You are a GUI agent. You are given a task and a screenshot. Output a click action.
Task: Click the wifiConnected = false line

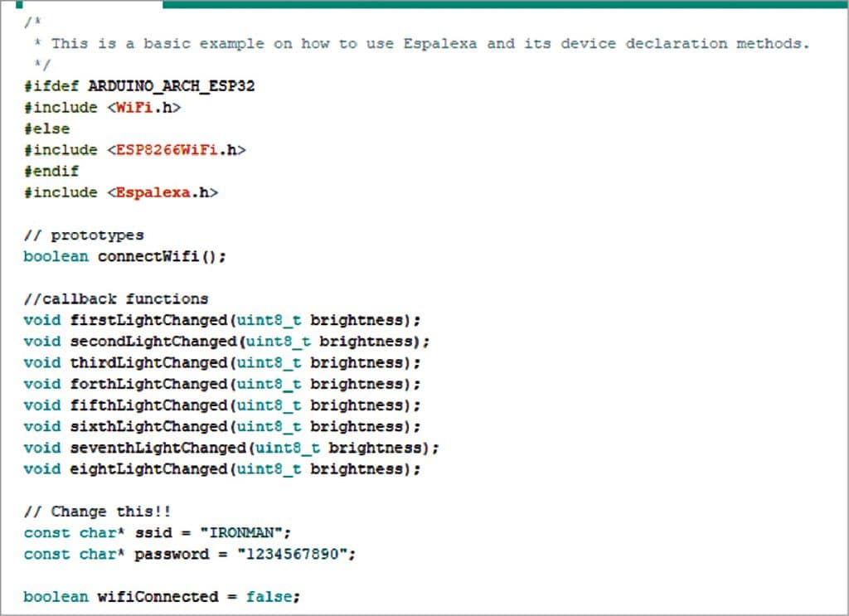161,597
